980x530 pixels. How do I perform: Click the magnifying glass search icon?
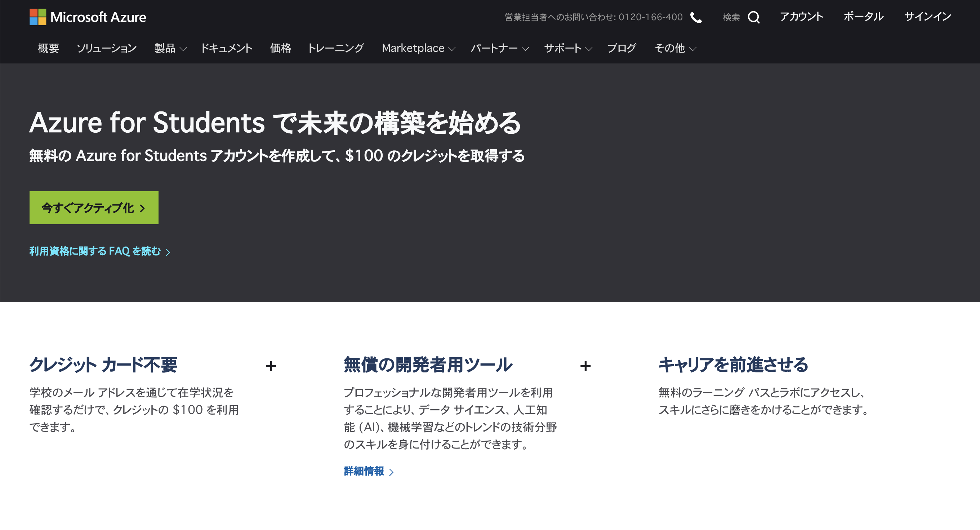coord(753,18)
